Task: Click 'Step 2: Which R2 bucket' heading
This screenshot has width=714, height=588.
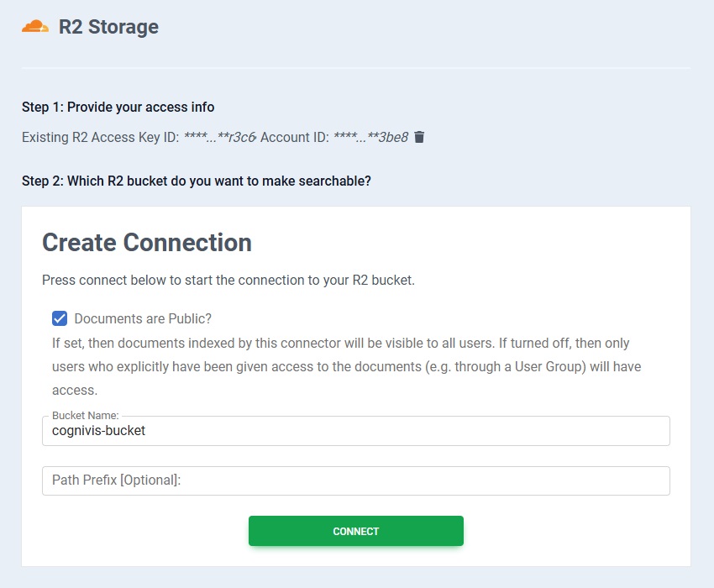Action: point(196,181)
